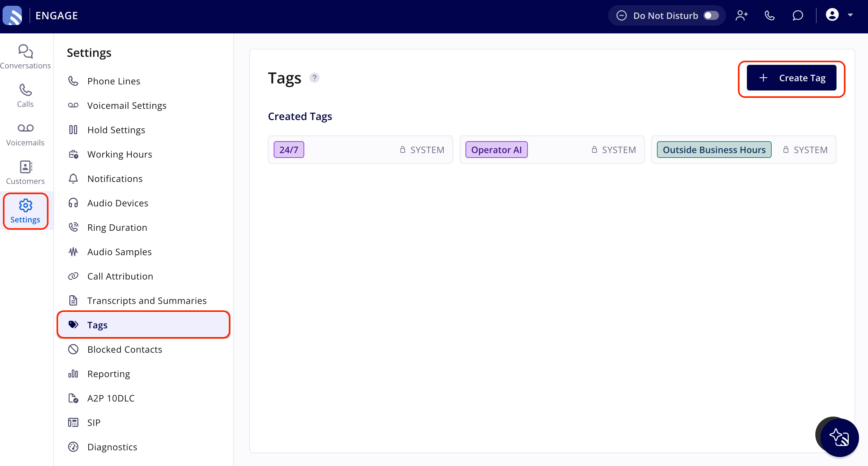The height and width of the screenshot is (466, 868).
Task: Click the Tags help question mark icon
Action: (x=314, y=78)
